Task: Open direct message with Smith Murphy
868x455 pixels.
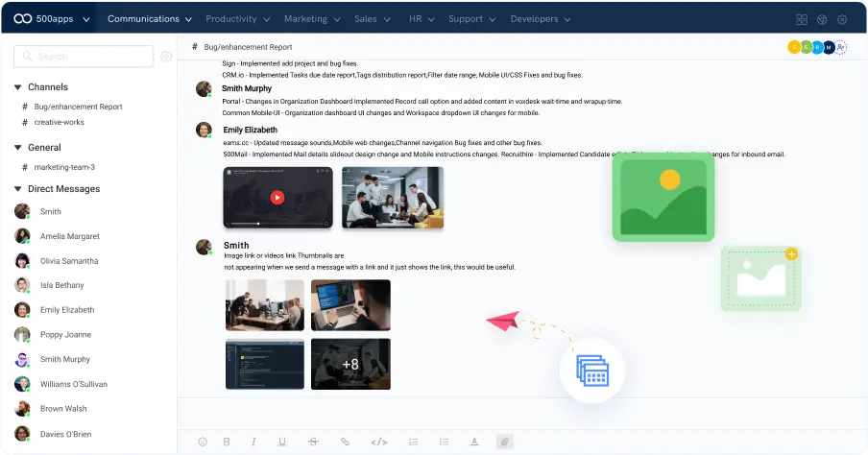Action: (x=52, y=359)
